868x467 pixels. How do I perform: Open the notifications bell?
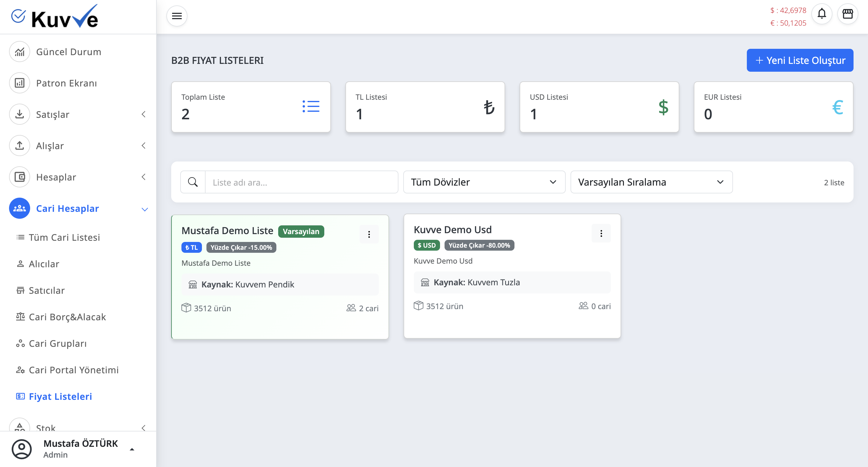click(822, 14)
